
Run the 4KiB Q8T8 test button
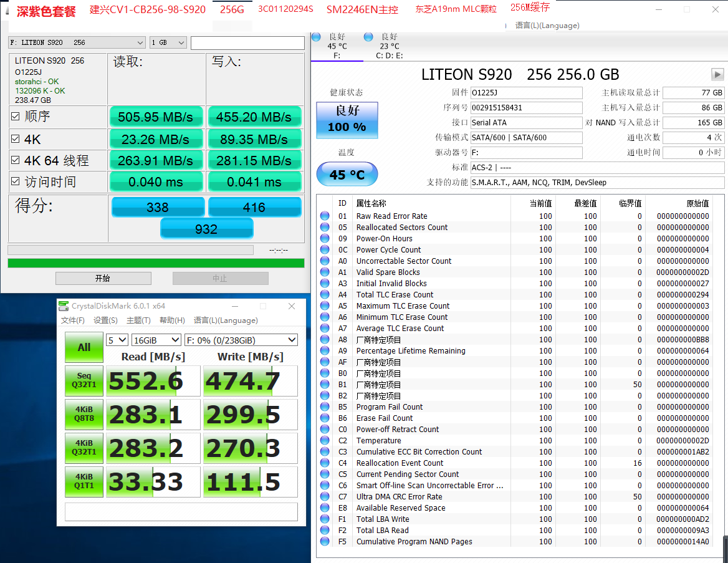84,415
